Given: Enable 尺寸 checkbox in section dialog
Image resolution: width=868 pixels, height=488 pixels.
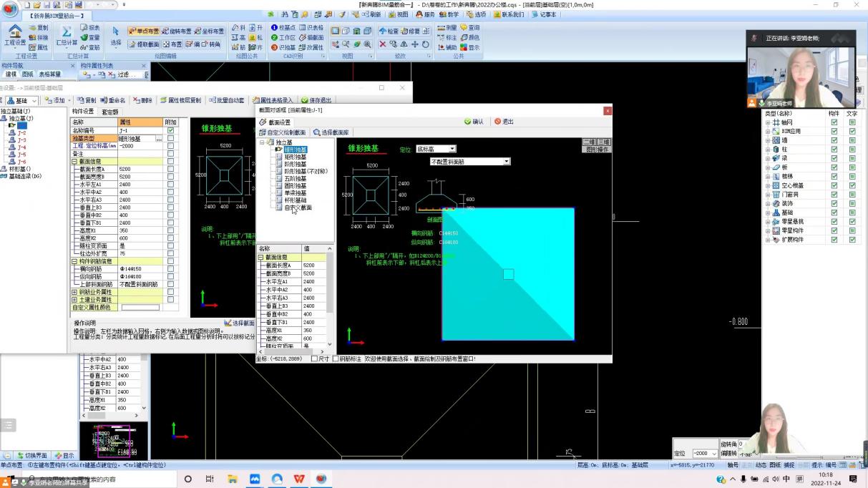Looking at the screenshot, I should (314, 358).
